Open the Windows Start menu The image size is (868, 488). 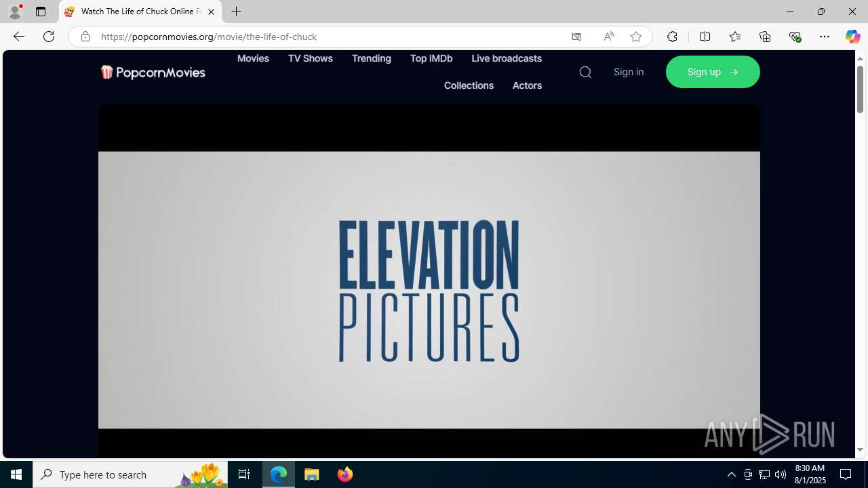click(x=16, y=474)
